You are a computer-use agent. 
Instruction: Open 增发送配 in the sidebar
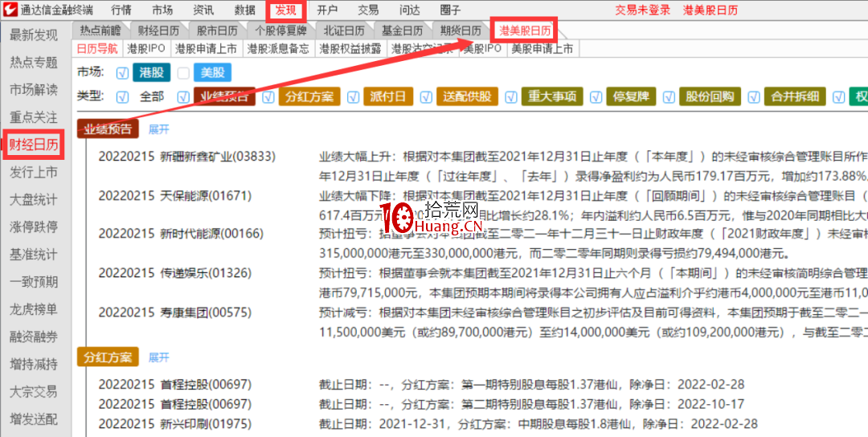[x=34, y=419]
